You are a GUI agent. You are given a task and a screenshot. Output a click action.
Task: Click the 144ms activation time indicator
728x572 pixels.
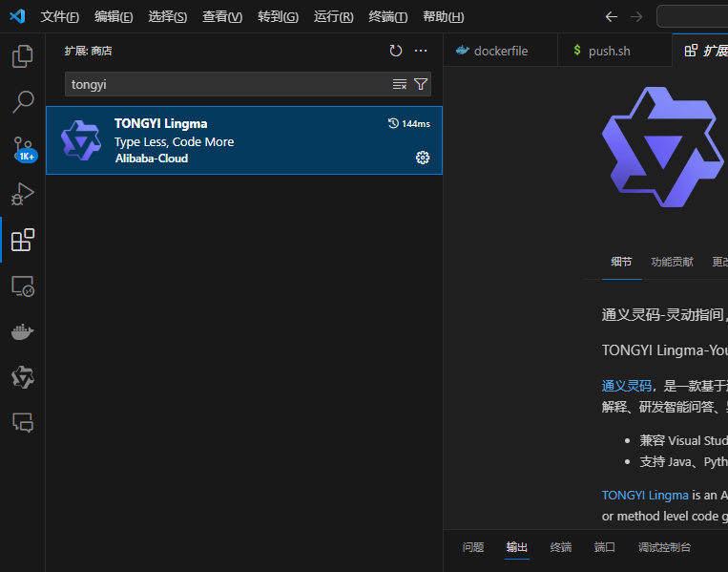[409, 123]
